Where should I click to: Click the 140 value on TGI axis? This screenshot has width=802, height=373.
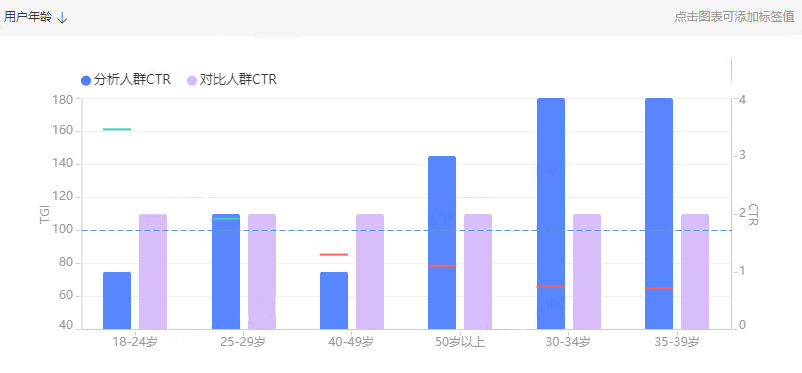click(62, 164)
